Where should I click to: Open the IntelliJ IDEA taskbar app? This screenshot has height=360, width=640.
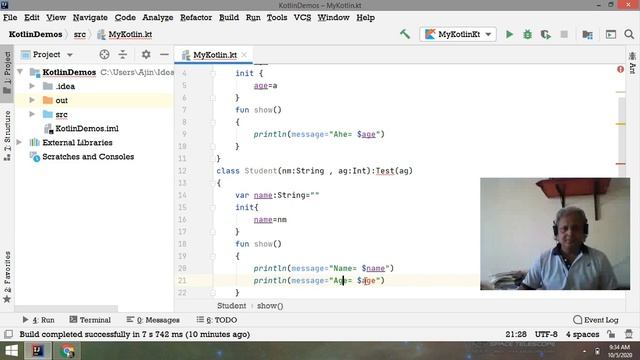38,351
